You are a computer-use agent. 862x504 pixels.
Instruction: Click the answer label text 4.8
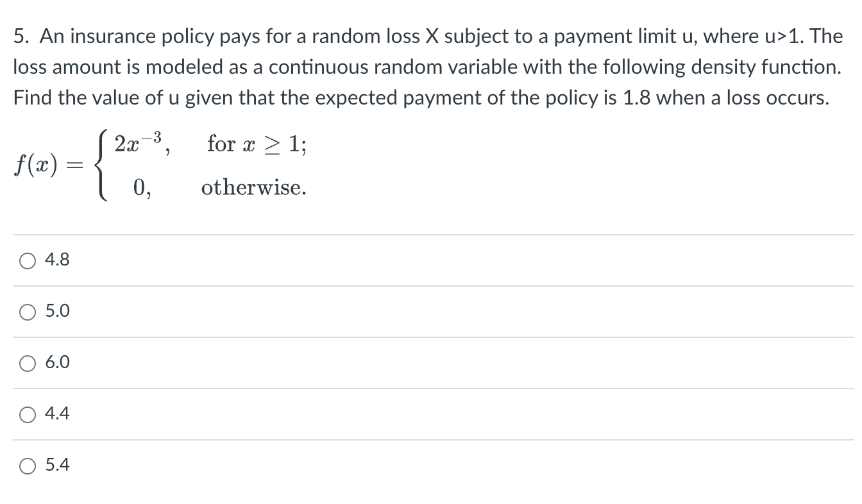(x=56, y=260)
